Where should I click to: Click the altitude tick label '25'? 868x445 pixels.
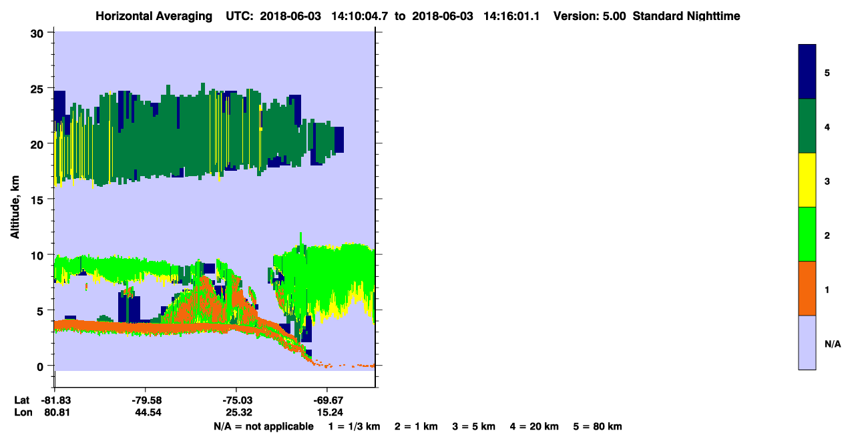[x=39, y=88]
